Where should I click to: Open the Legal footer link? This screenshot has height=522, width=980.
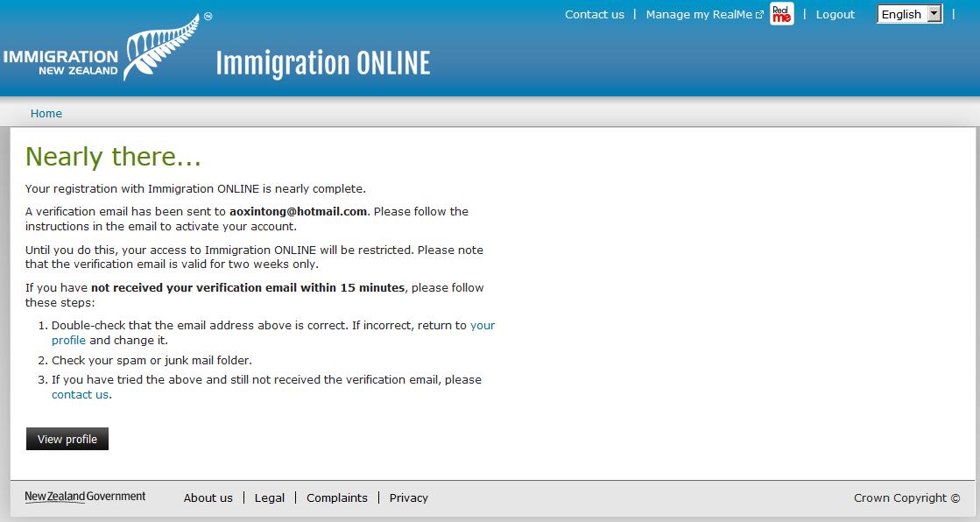(269, 497)
